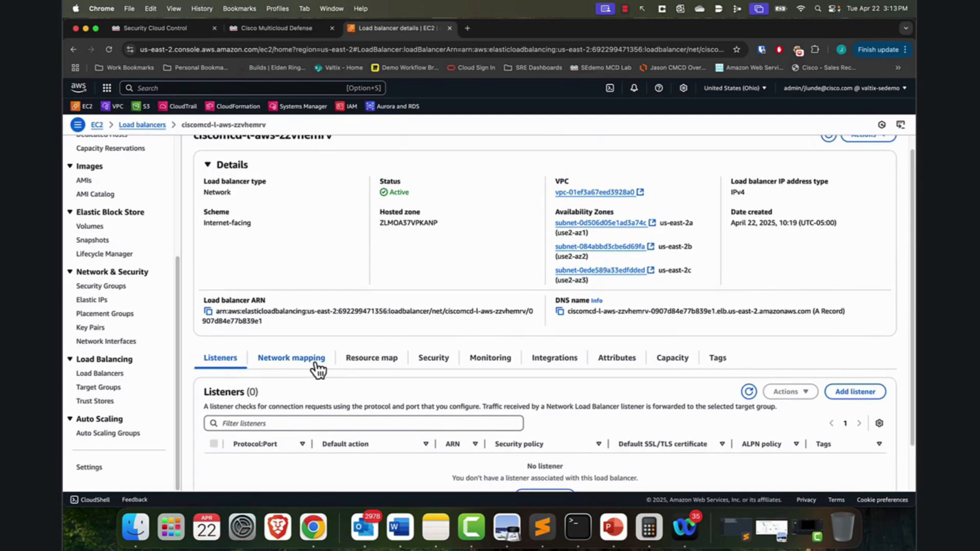980x551 pixels.
Task: Open the S3 service shortcut
Action: 141,106
